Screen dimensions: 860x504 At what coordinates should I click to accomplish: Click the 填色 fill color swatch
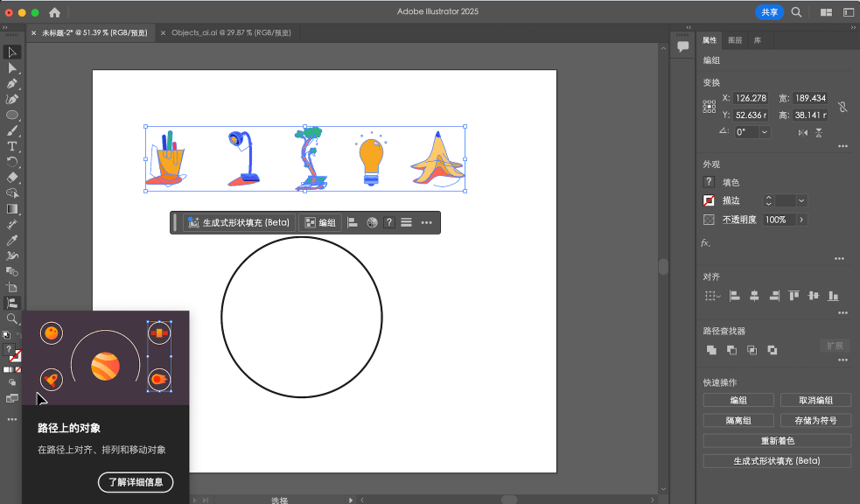click(x=708, y=183)
